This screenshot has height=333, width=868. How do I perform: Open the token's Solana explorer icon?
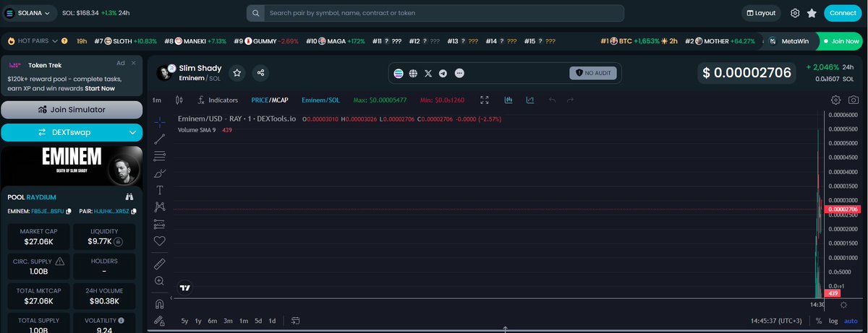point(399,73)
